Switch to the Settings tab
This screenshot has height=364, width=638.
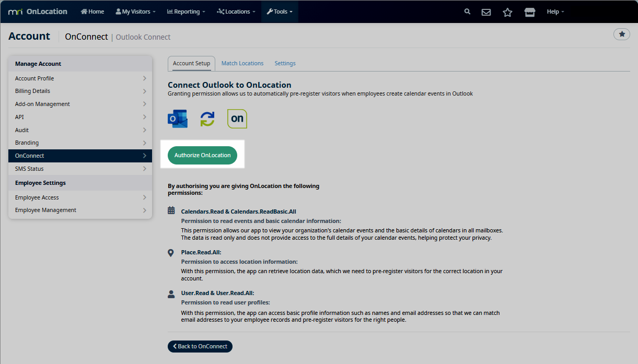click(x=285, y=63)
